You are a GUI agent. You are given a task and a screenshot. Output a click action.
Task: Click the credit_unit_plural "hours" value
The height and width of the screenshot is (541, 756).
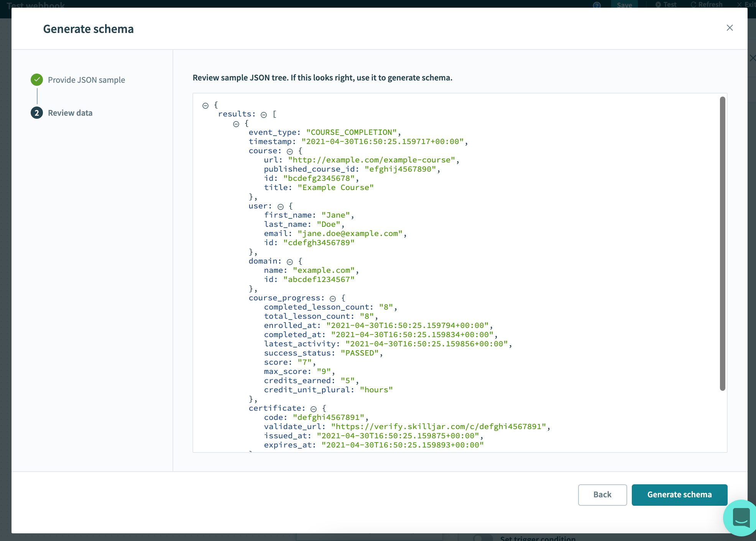(x=376, y=390)
